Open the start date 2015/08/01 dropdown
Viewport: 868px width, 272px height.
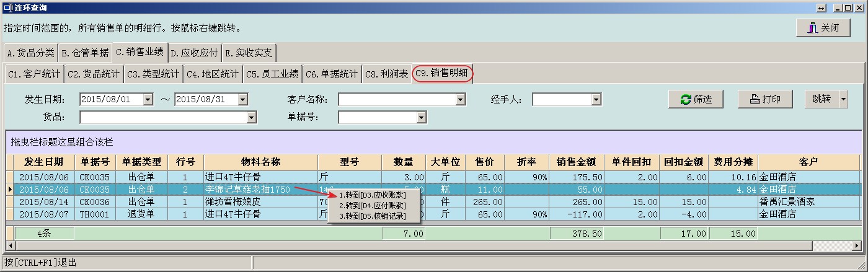point(148,99)
